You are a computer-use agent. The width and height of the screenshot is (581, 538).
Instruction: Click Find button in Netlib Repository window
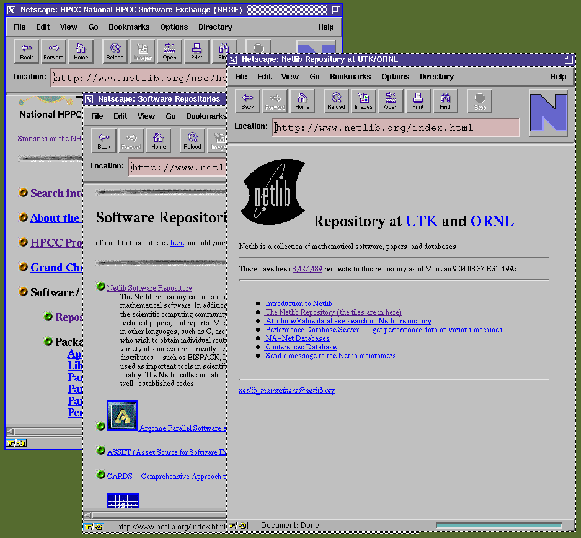point(445,101)
